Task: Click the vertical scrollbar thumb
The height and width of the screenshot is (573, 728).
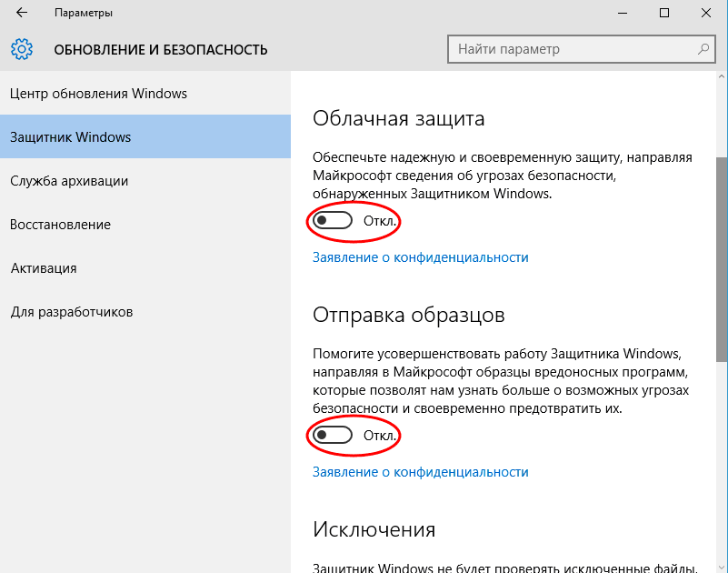Action: [x=722, y=259]
